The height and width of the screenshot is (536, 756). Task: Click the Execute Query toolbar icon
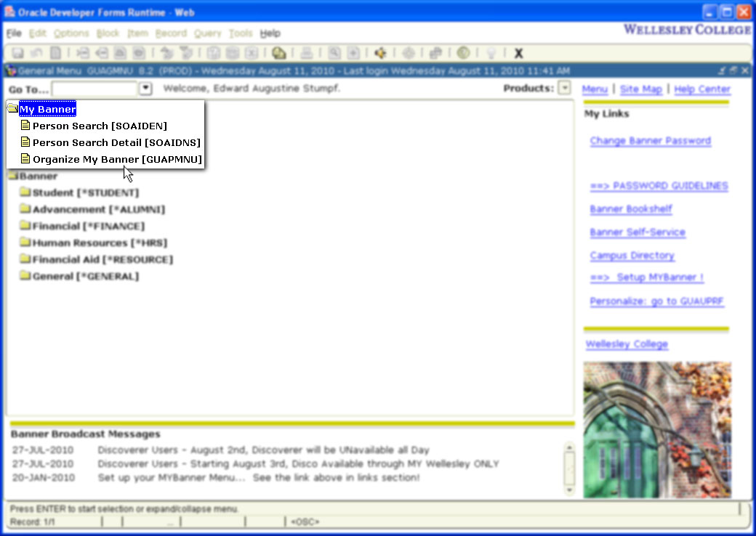point(233,53)
